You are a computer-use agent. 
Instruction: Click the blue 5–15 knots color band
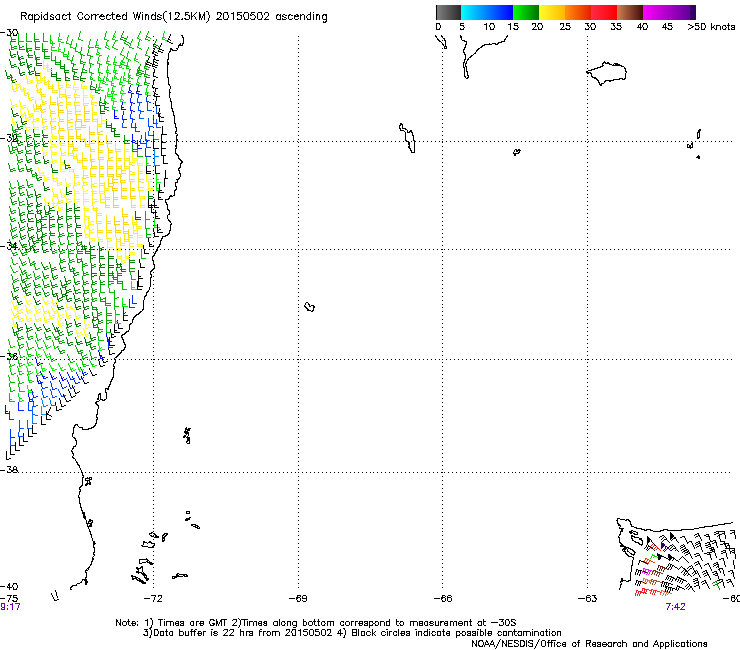pos(487,12)
